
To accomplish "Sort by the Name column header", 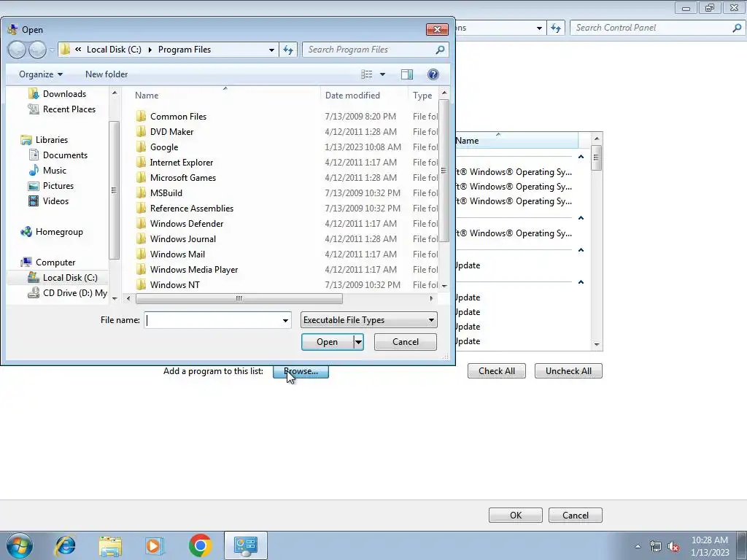I will pos(225,96).
